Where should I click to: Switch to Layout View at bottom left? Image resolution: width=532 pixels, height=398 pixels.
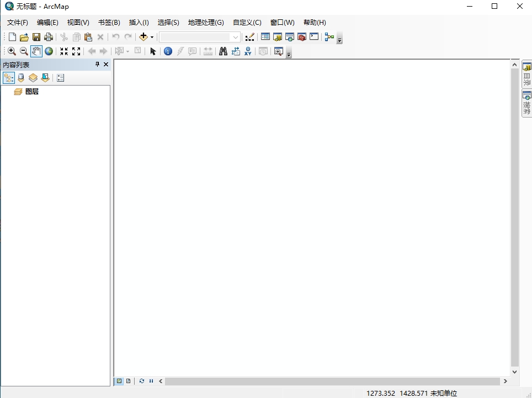(128, 381)
